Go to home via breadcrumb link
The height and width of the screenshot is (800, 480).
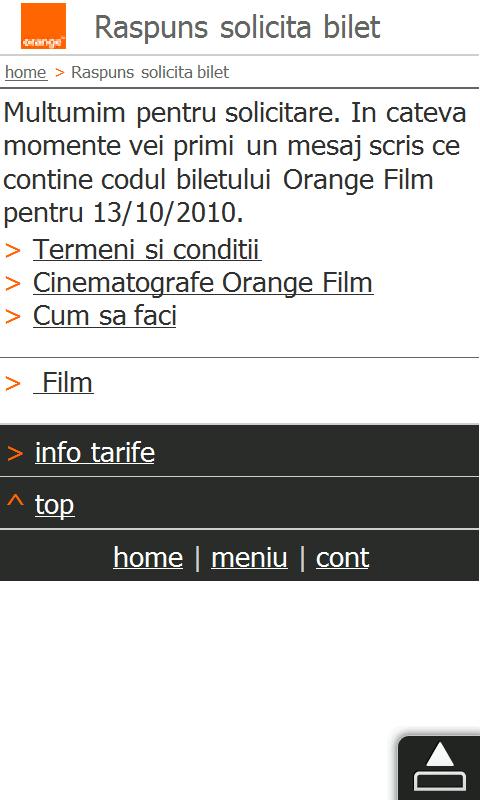[x=26, y=72]
